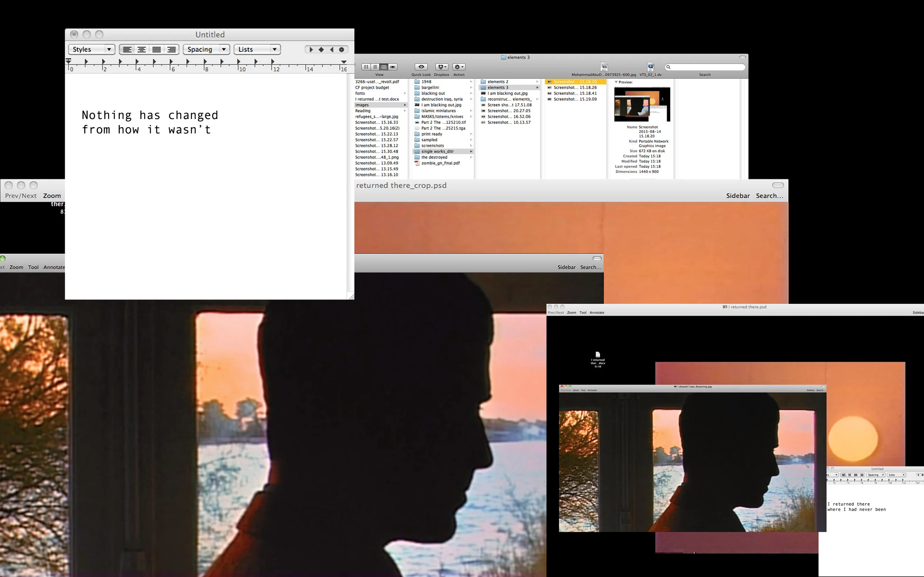Expand the elements 2 folder arrow
The width and height of the screenshot is (924, 577).
tap(537, 82)
